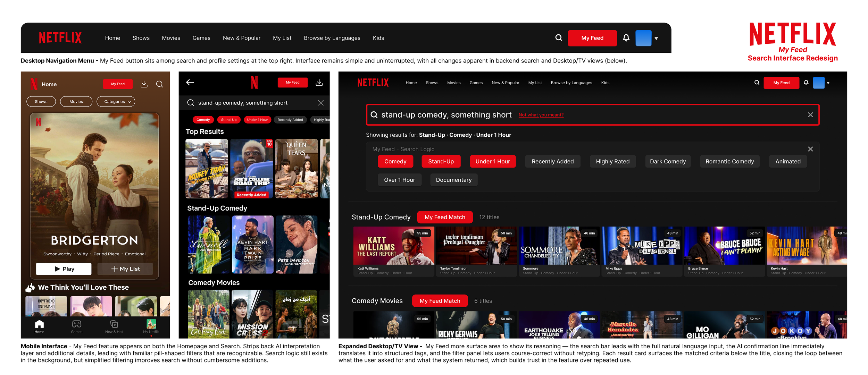Click large My Feed button in top navigation
This screenshot has width=868, height=375.
(592, 38)
